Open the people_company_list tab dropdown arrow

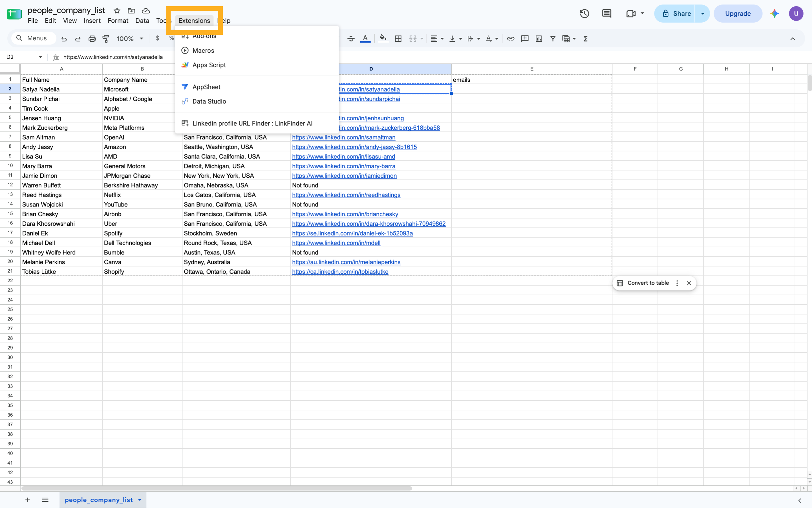tap(140, 500)
